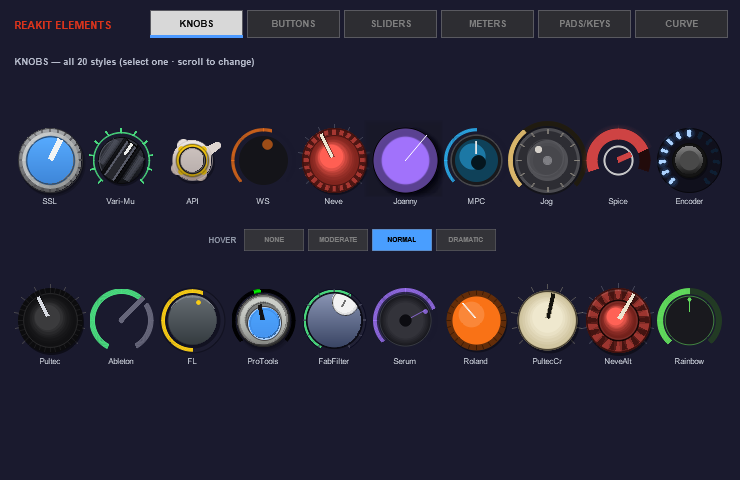This screenshot has width=740, height=480.
Task: Click the 'Joanny' label text
Action: [x=405, y=202]
